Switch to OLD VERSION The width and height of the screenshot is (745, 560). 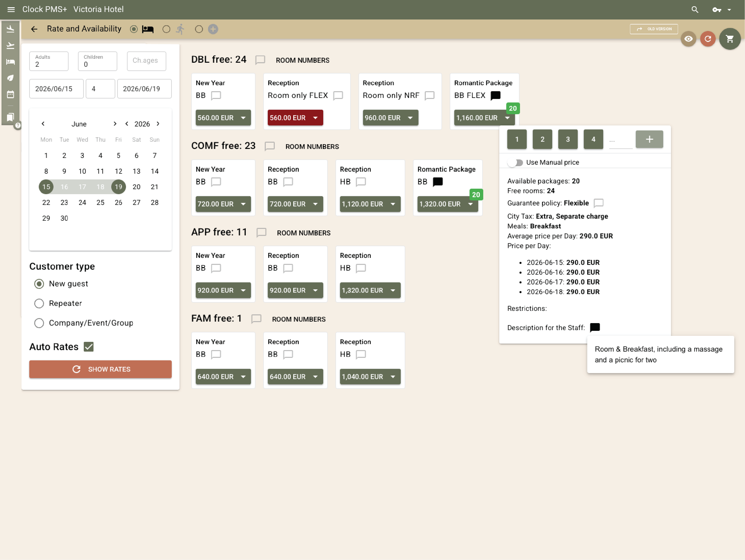(653, 29)
